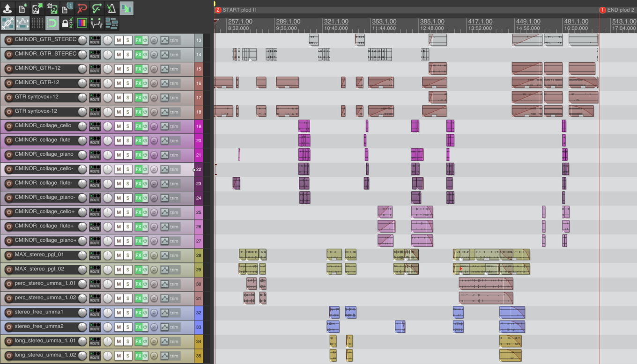The image size is (637, 364).
Task: Click the Redo icon with green arrow
Action: click(96, 8)
